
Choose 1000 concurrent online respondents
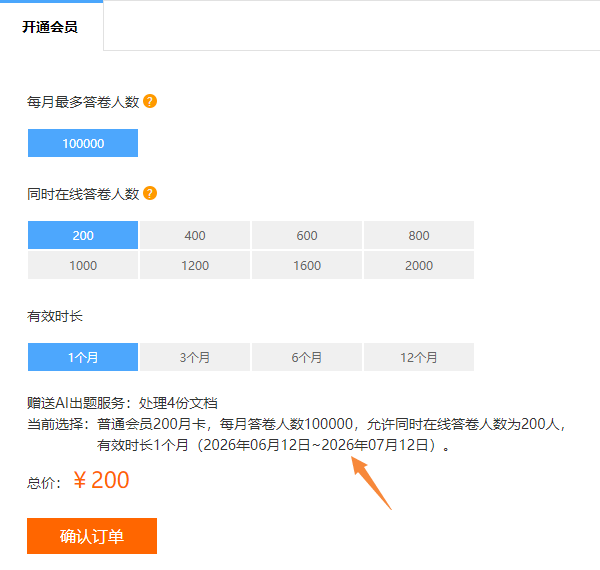tap(83, 265)
